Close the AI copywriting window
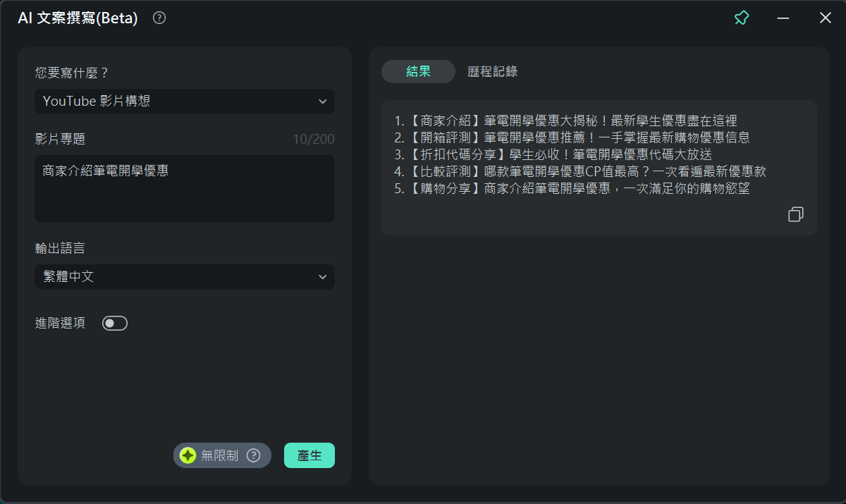The height and width of the screenshot is (504, 846). coord(826,18)
